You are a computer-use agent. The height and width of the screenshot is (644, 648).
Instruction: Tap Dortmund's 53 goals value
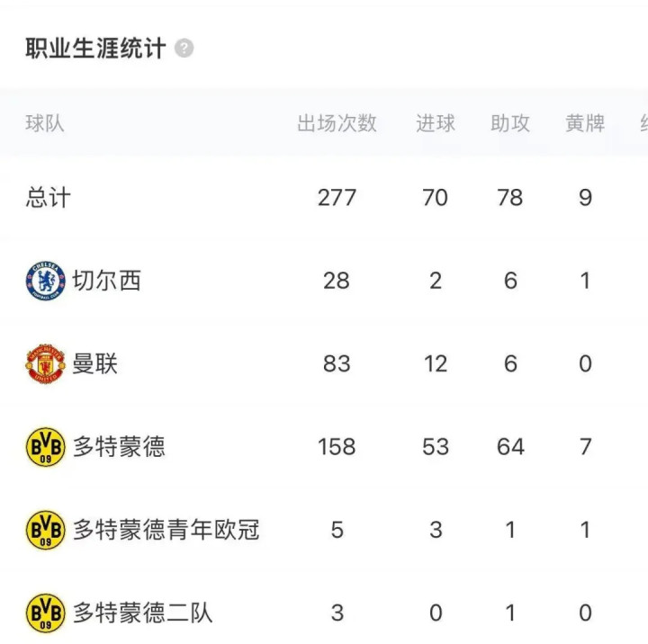(x=436, y=447)
